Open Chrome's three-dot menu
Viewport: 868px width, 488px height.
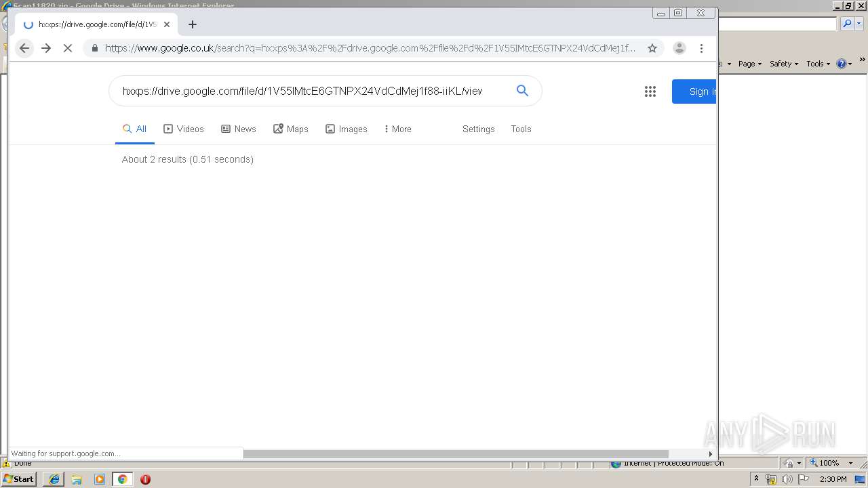[x=702, y=48]
